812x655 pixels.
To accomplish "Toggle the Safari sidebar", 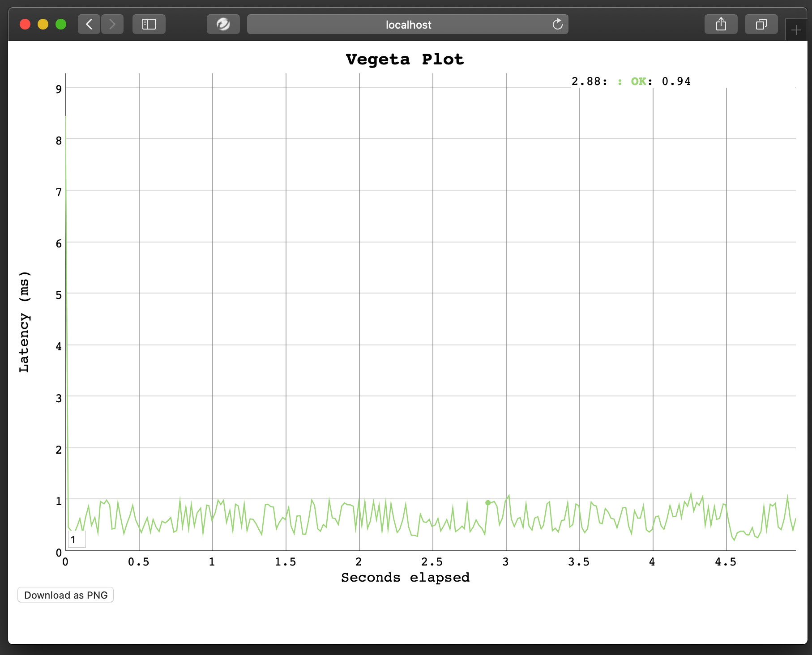I will pos(149,24).
